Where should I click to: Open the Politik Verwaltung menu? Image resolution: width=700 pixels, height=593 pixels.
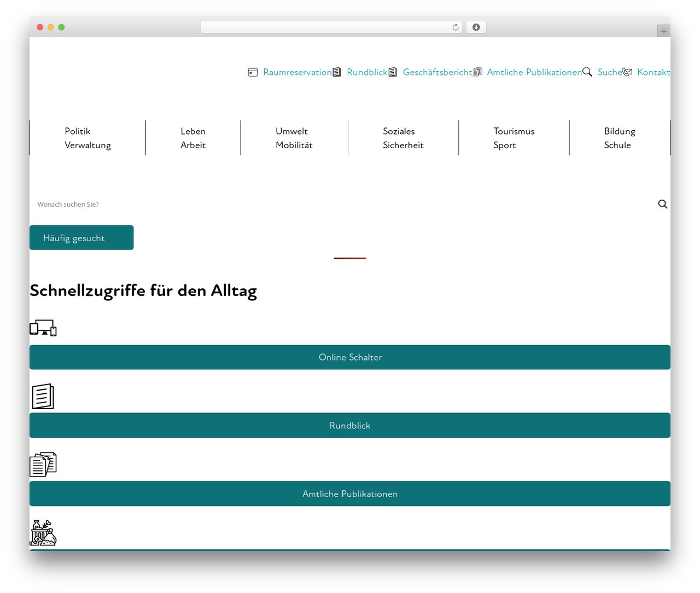[x=87, y=138]
